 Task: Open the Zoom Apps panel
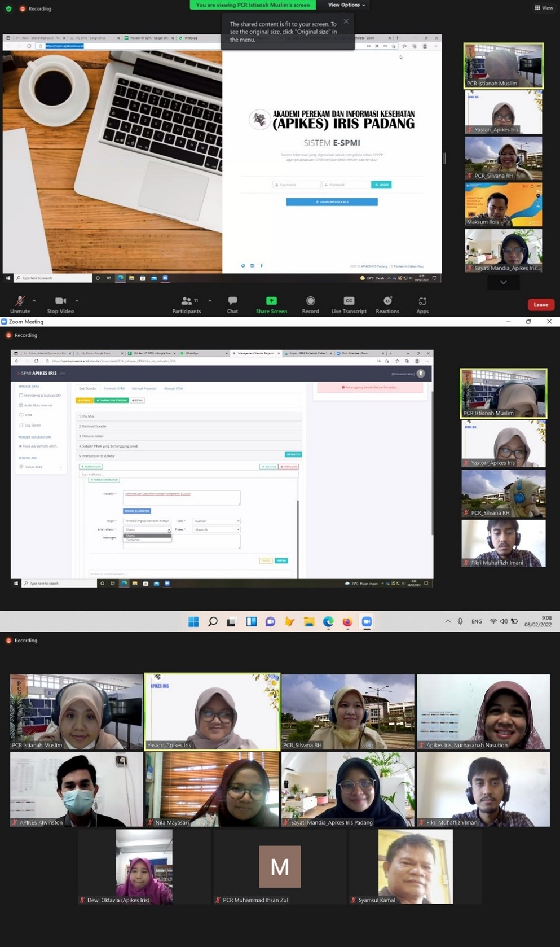pos(422,305)
